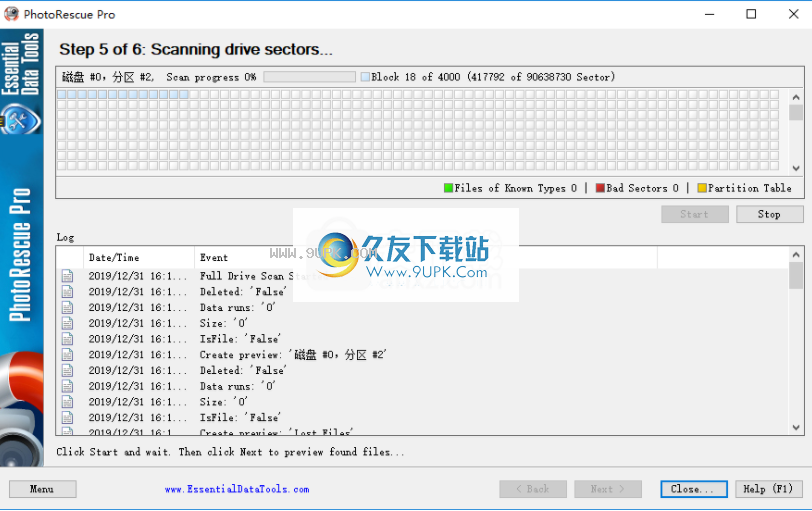
Task: Click the Close... button
Action: tap(694, 489)
